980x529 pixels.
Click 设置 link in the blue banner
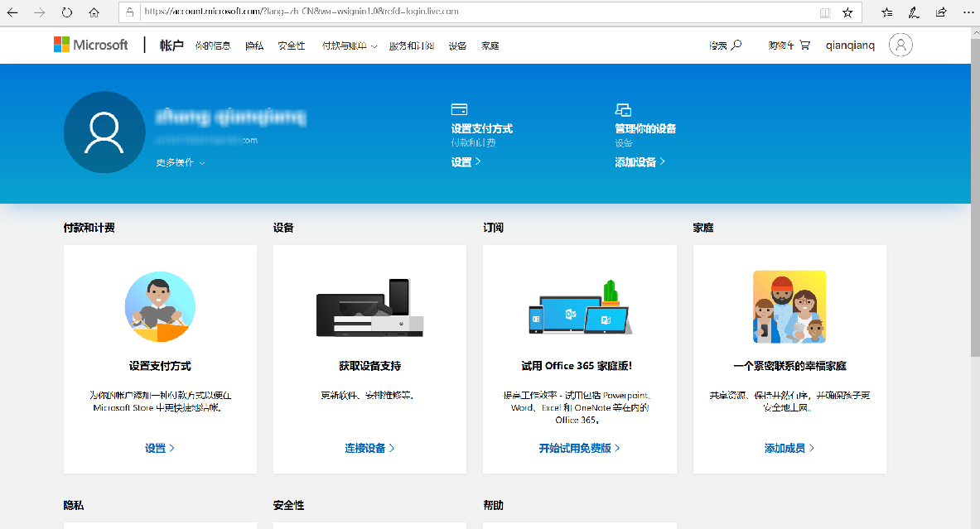pos(466,161)
